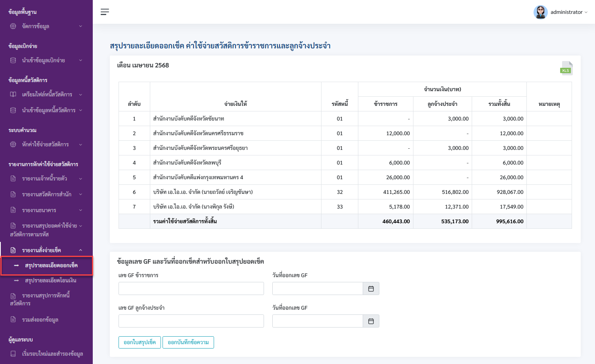Click document icon beside รายงานเจ้าหนี้รายตัว

pos(13,178)
